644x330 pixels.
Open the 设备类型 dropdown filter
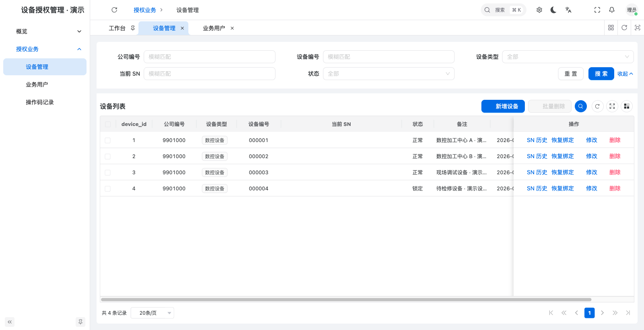tap(568, 57)
